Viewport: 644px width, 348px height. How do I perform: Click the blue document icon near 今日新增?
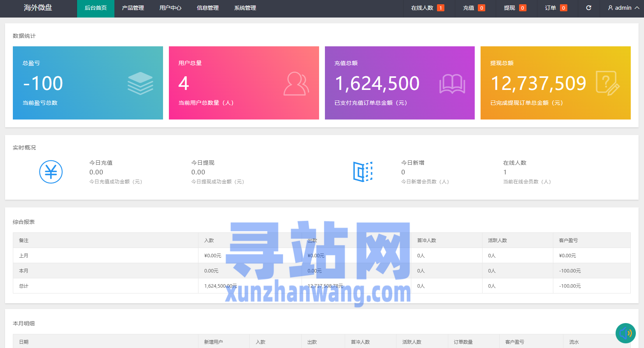(x=363, y=172)
